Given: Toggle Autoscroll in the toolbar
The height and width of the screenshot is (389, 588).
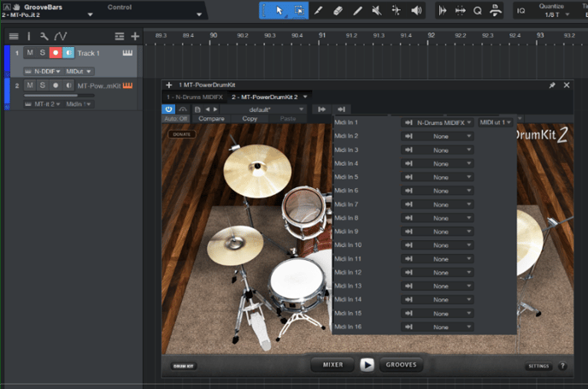Looking at the screenshot, I should tap(443, 10).
